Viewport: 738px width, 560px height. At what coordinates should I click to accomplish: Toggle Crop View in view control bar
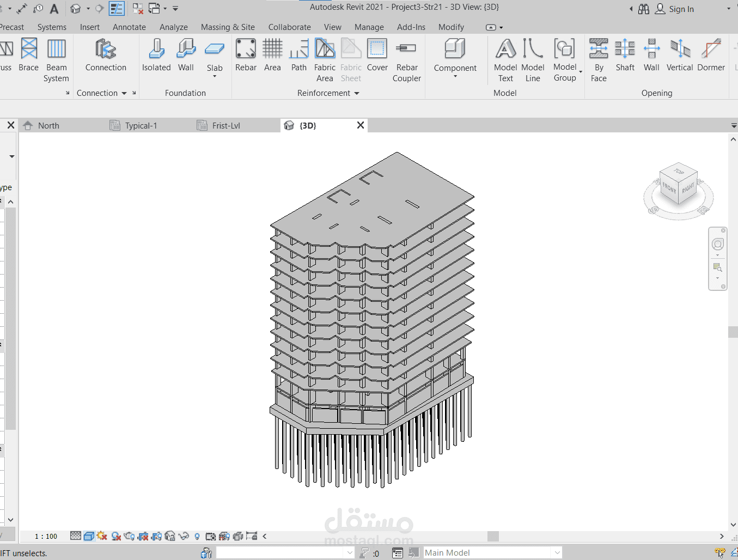point(143,536)
